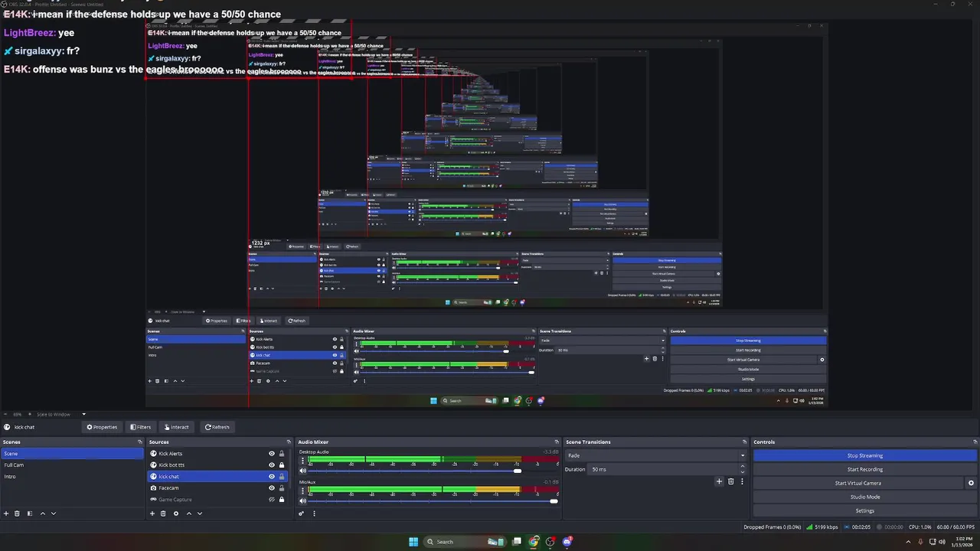Select the Intro scene

pos(72,477)
